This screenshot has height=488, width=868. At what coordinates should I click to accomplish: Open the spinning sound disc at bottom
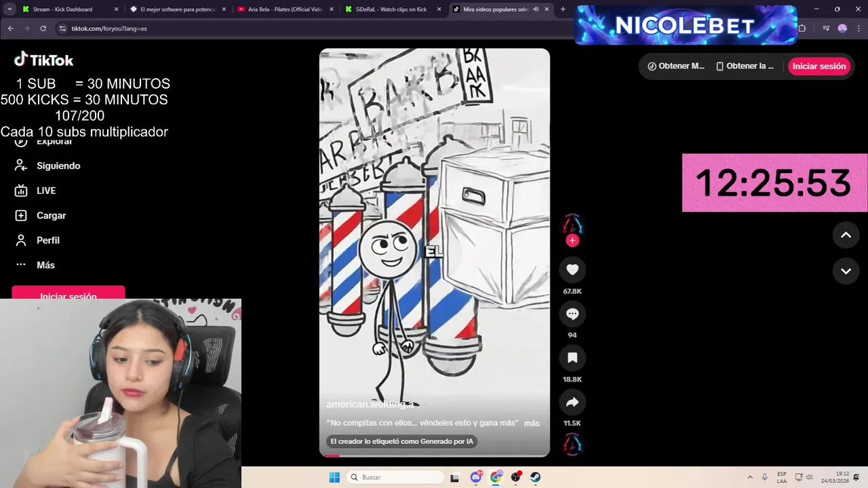pos(572,445)
